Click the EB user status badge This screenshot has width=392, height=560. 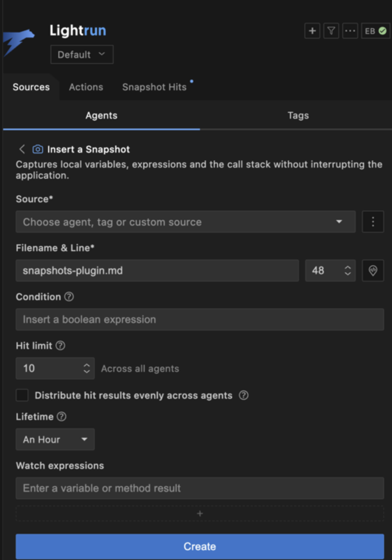tap(375, 31)
